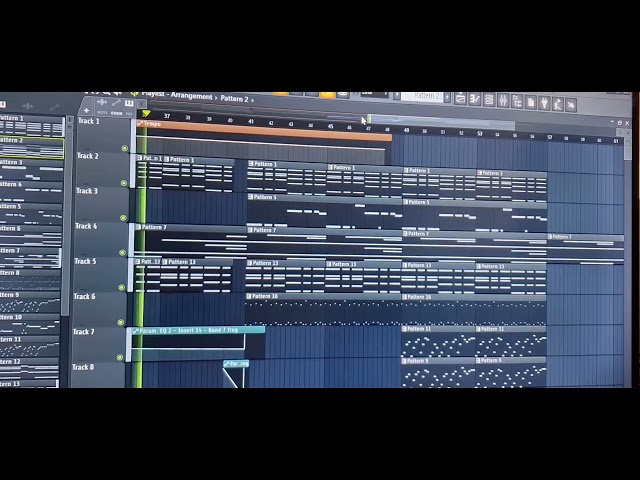Mute Track 2 with its green switch
The height and width of the screenshot is (480, 640).
point(124,183)
